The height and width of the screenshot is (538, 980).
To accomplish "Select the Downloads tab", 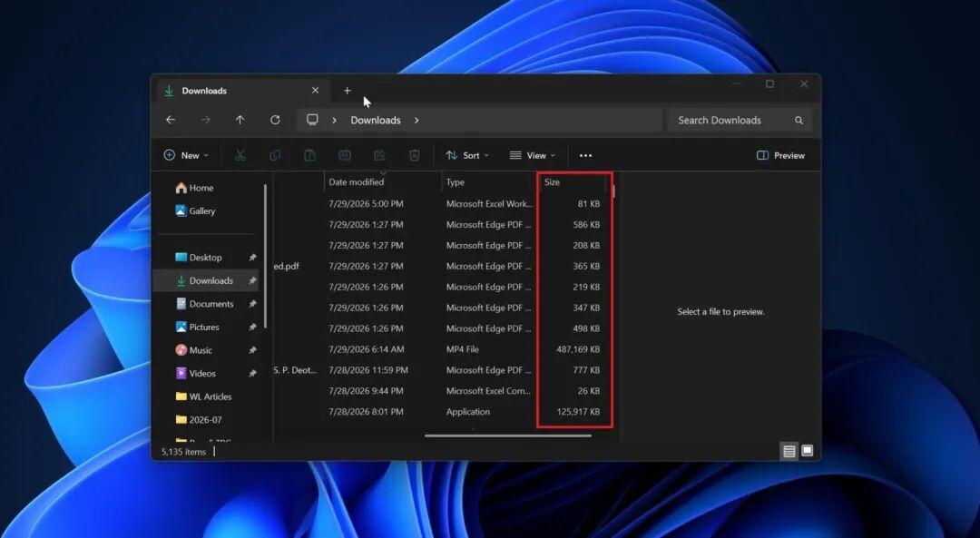I will pyautogui.click(x=244, y=91).
